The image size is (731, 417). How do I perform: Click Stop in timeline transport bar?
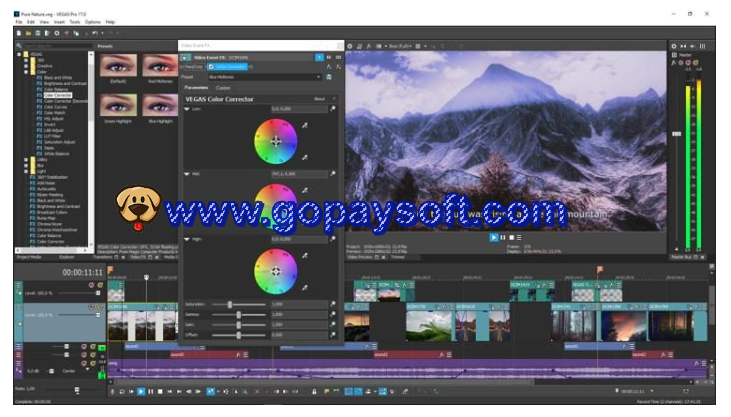pyautogui.click(x=160, y=392)
